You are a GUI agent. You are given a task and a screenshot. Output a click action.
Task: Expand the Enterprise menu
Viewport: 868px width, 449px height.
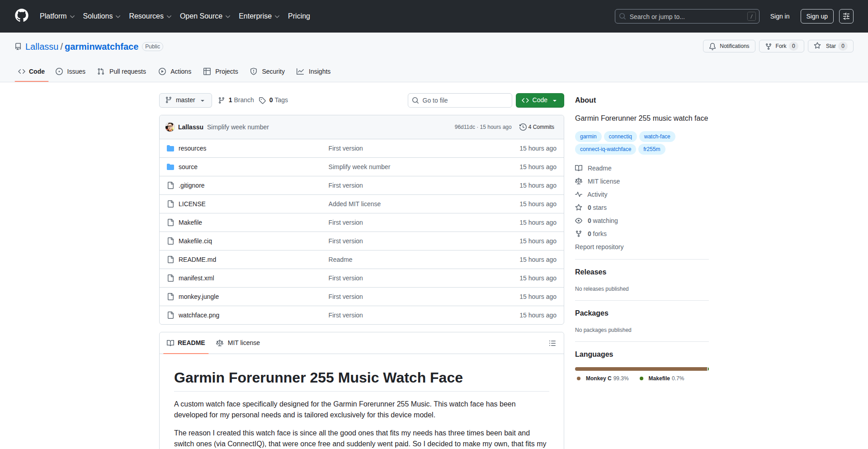coord(259,16)
